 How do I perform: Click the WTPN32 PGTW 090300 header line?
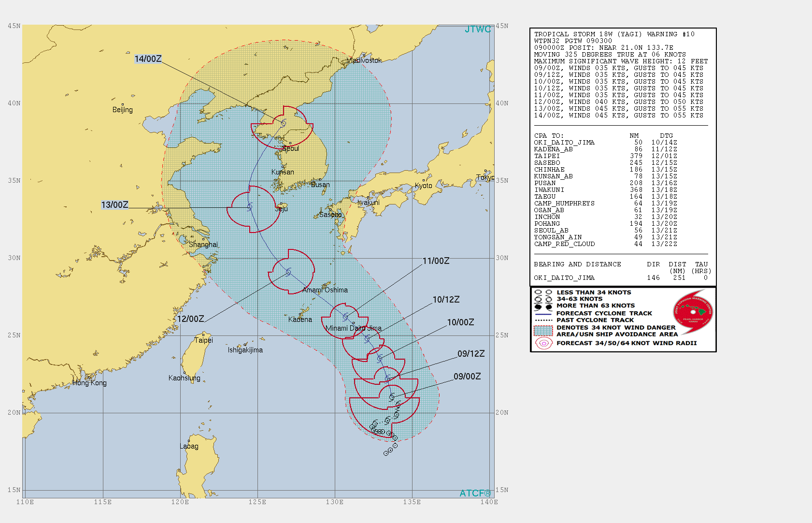point(573,41)
